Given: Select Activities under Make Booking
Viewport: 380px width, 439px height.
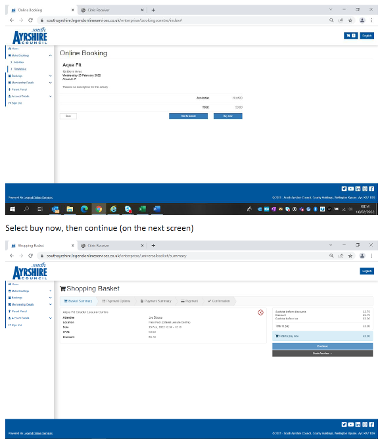Looking at the screenshot, I should point(19,62).
